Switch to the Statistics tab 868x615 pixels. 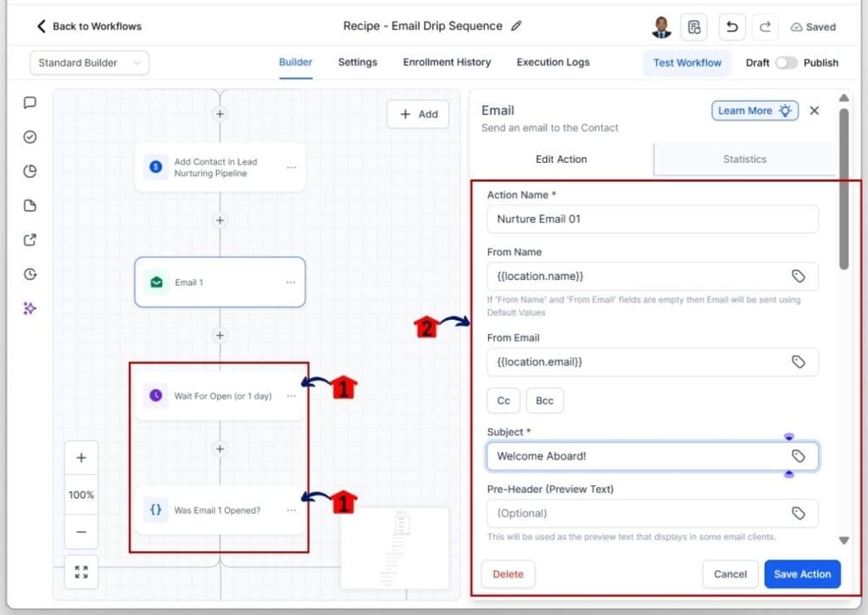(x=743, y=159)
